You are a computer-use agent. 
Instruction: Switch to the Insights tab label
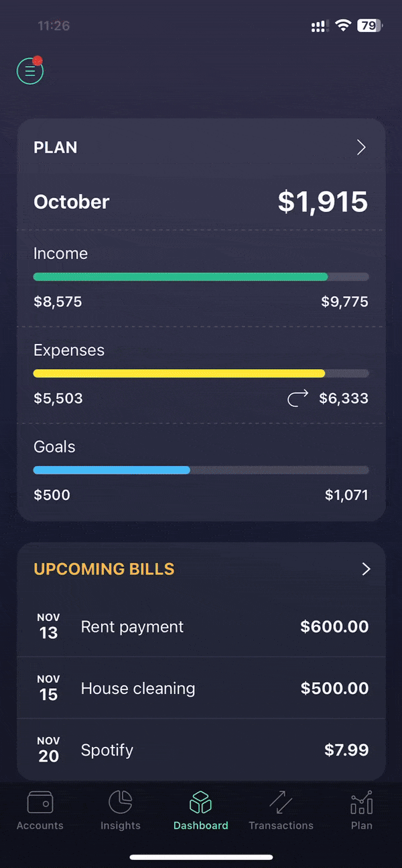pyautogui.click(x=121, y=826)
